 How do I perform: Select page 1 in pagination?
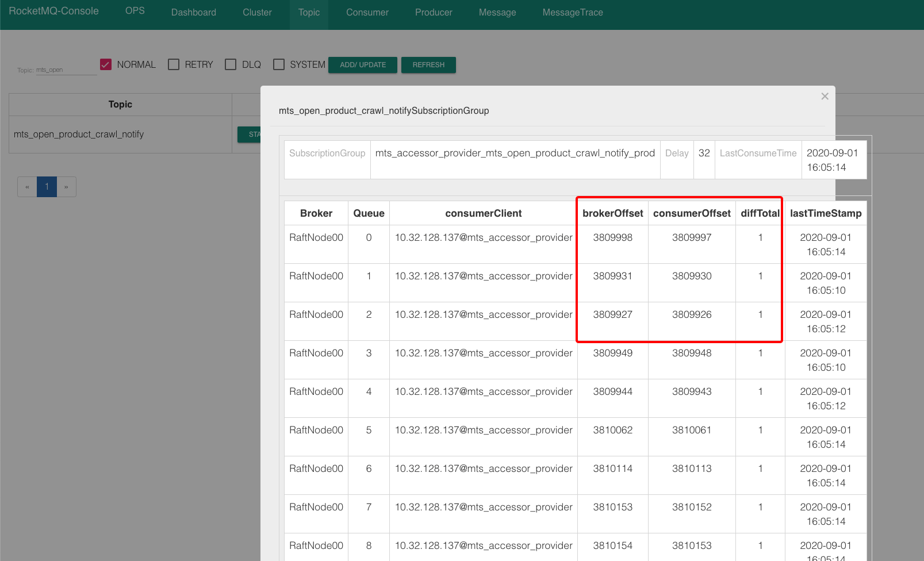(x=47, y=187)
